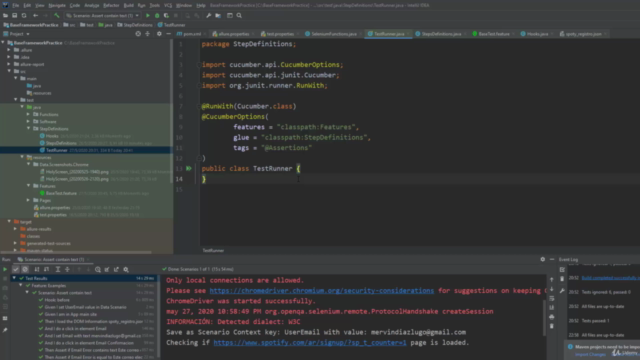The height and width of the screenshot is (360, 640).
Task: Expand all test tree nodes
Action: pos(58,269)
